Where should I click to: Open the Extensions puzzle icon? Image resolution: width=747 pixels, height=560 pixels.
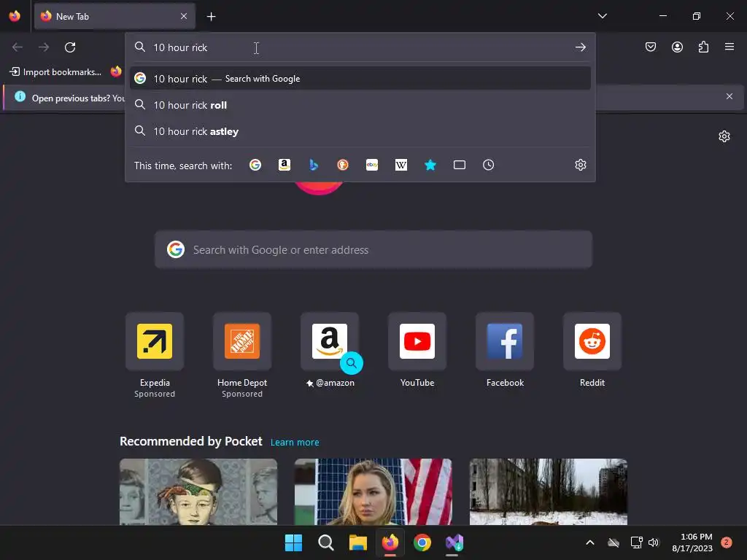[703, 47]
